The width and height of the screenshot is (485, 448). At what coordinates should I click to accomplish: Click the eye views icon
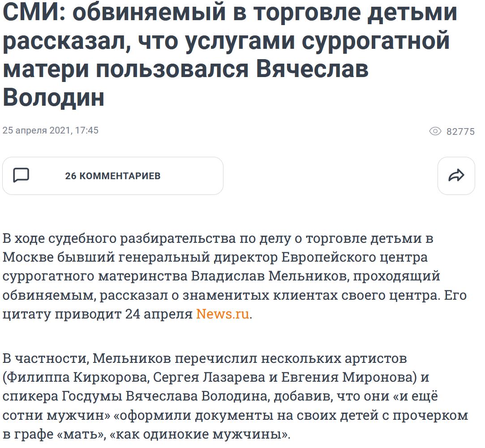(435, 131)
